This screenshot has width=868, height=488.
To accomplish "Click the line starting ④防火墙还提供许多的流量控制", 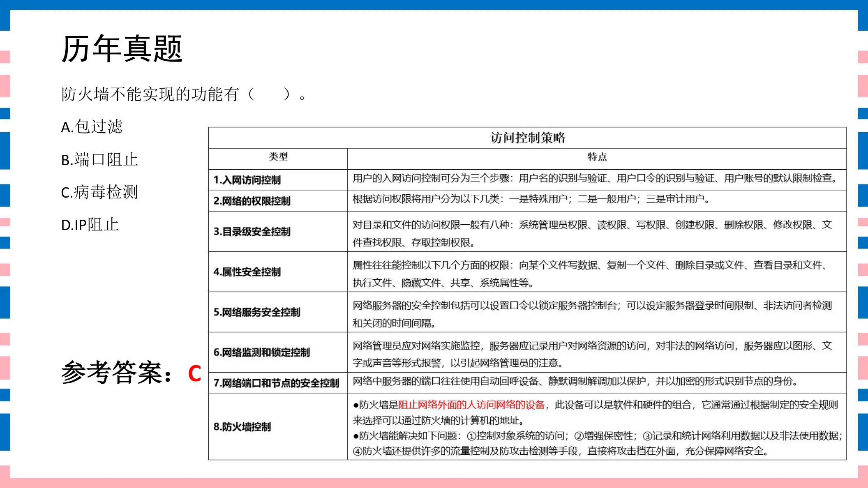I will (561, 451).
